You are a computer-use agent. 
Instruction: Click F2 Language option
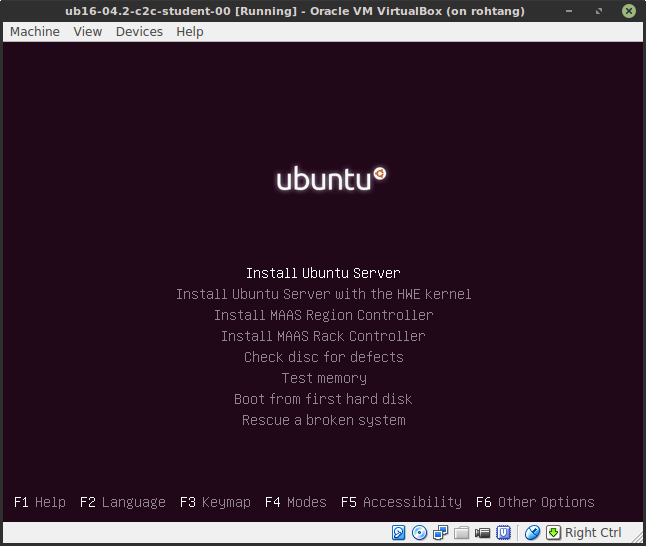[123, 502]
